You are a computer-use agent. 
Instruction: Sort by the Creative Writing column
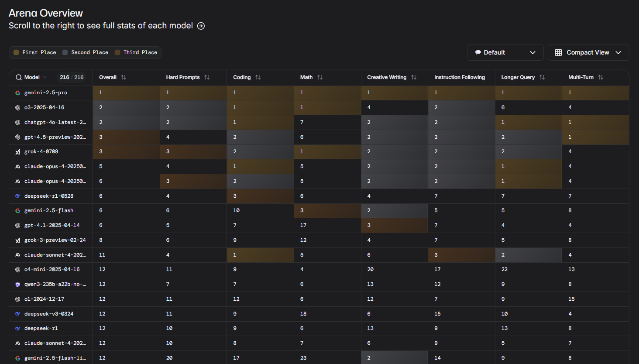[414, 77]
